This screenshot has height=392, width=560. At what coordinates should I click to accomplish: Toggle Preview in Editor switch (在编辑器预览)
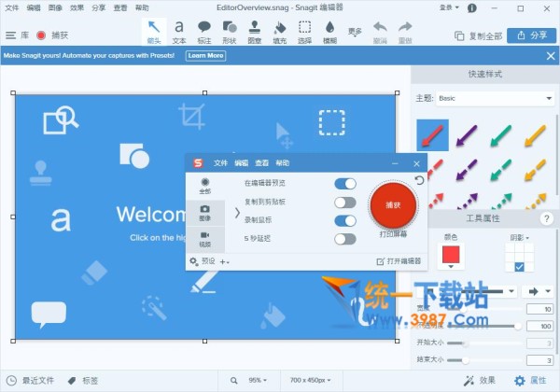click(x=345, y=184)
